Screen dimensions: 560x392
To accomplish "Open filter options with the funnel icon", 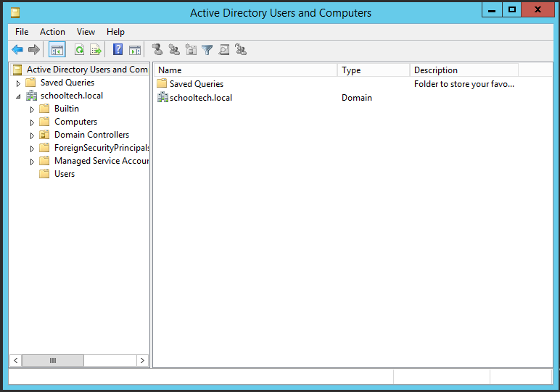I will pyautogui.click(x=207, y=50).
